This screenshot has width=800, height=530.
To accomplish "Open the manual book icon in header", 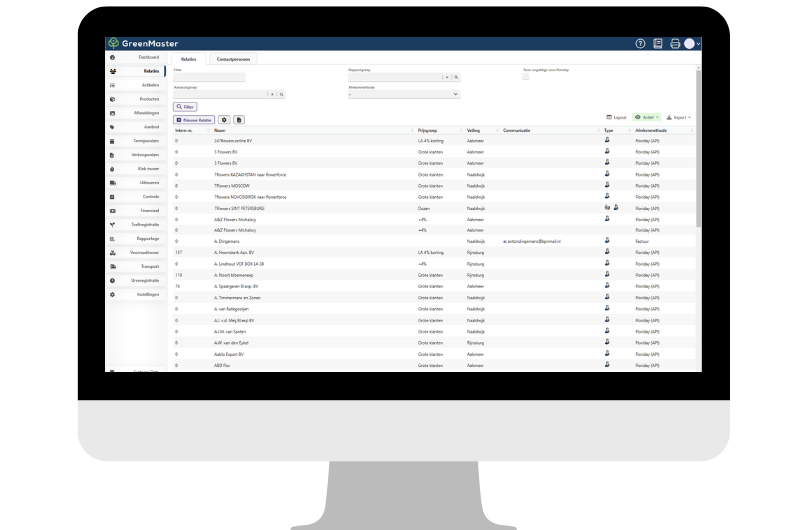I will pyautogui.click(x=658, y=44).
